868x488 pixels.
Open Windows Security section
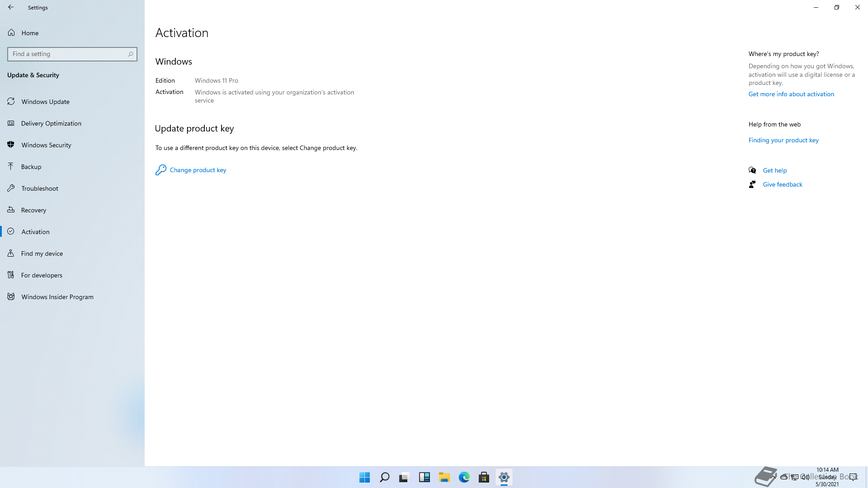[x=72, y=145]
